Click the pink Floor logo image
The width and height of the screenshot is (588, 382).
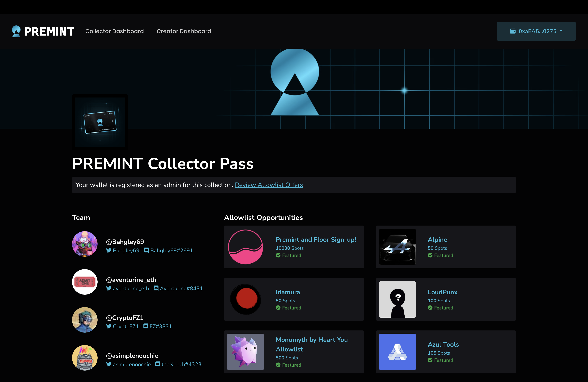[245, 247]
